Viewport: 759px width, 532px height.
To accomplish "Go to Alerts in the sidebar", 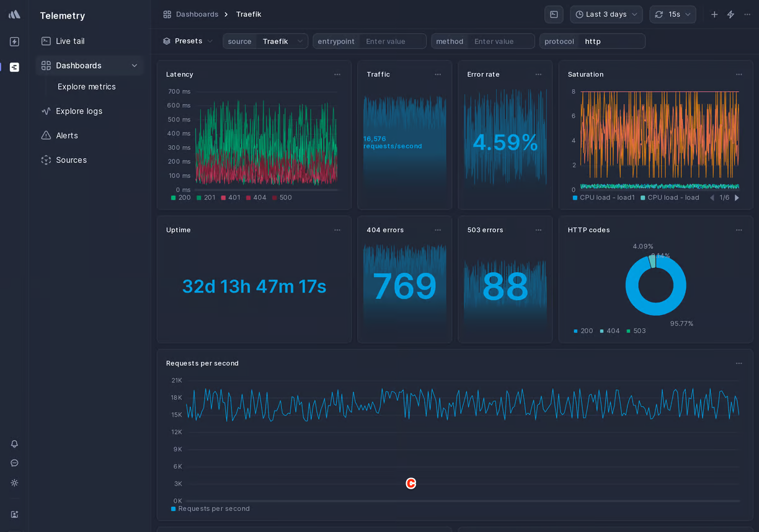I will click(67, 135).
